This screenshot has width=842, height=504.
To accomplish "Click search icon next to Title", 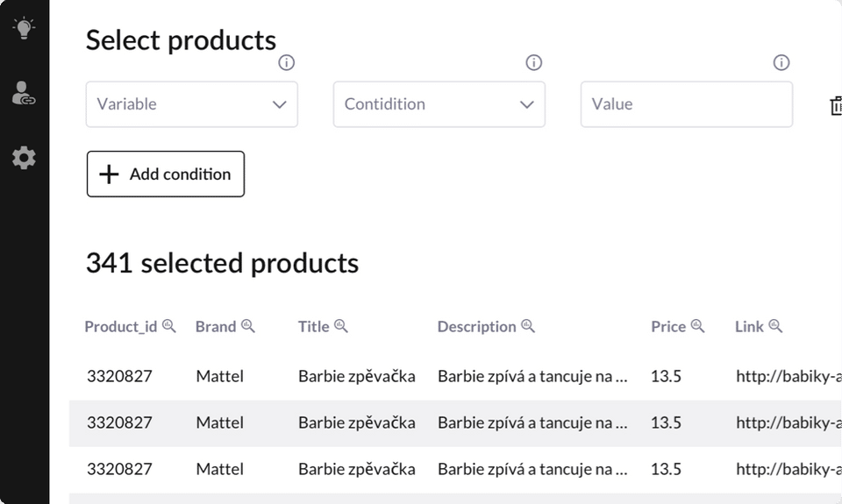I will coord(341,326).
